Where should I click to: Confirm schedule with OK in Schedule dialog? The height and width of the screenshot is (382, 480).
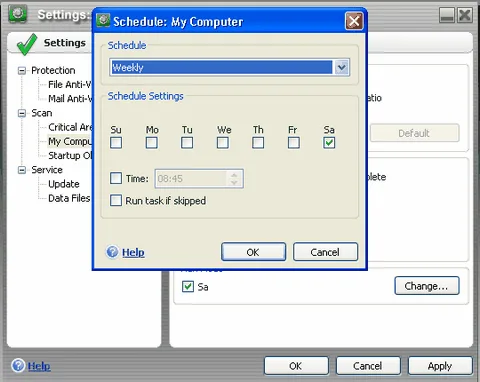point(253,252)
